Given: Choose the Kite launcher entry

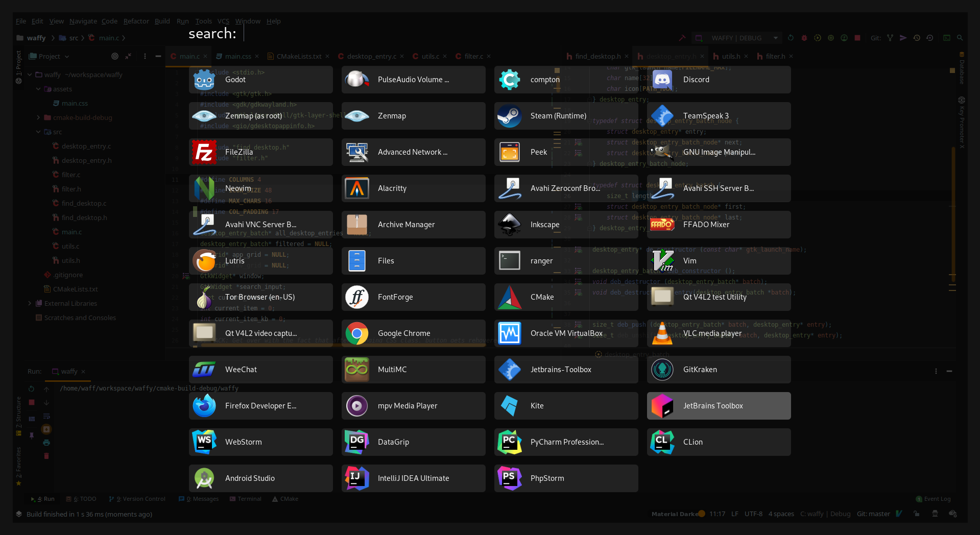Looking at the screenshot, I should (x=566, y=406).
